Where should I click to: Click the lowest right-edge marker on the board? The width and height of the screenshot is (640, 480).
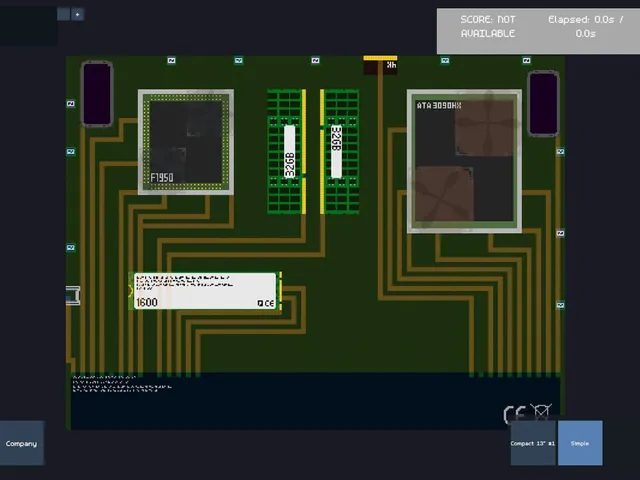pos(560,305)
